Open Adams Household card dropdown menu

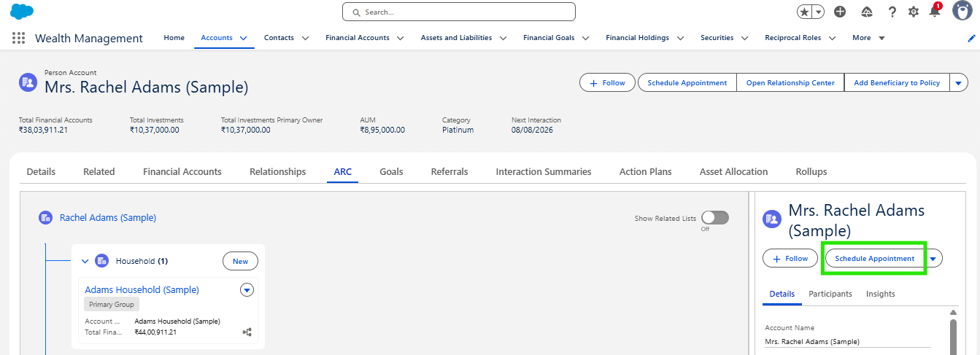point(247,290)
